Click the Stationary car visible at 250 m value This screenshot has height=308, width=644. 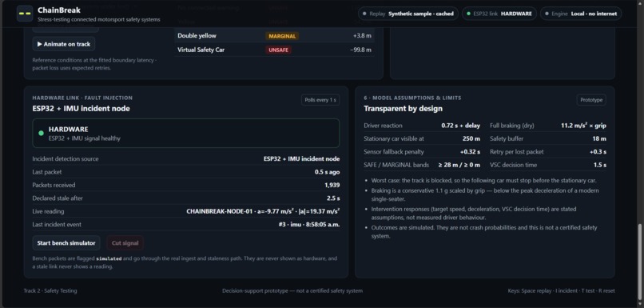tap(471, 138)
